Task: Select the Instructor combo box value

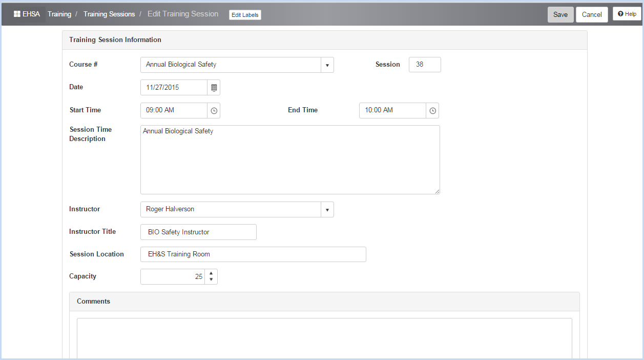Action: coord(231,210)
